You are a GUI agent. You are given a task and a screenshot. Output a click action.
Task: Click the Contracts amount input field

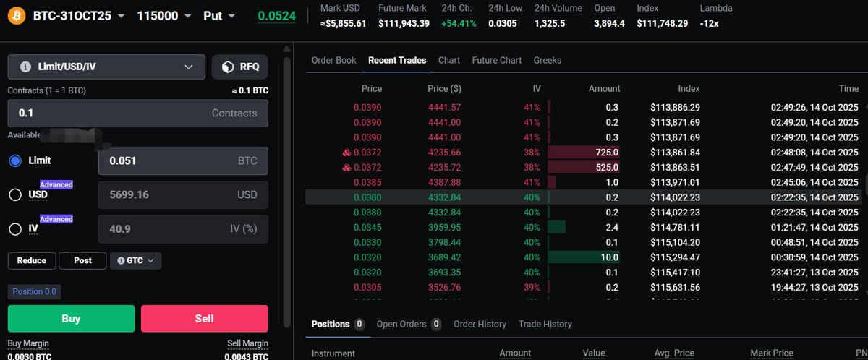(137, 113)
